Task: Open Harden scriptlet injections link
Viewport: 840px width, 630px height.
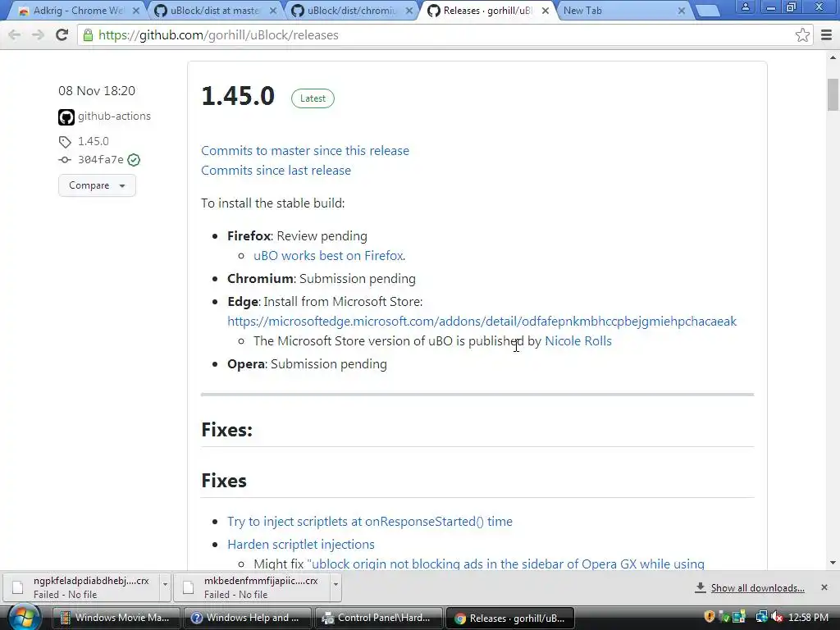Action: pos(300,545)
